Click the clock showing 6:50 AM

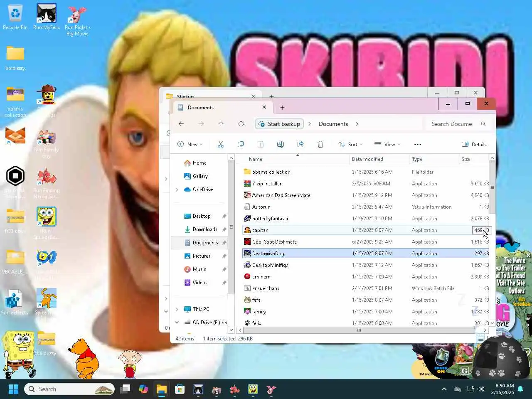tap(504, 386)
